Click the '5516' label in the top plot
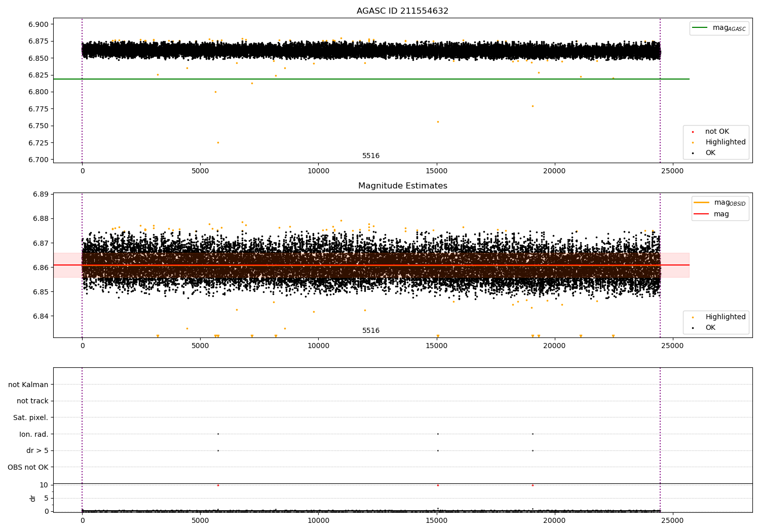Image resolution: width=760 pixels, height=532 pixels. click(x=371, y=156)
